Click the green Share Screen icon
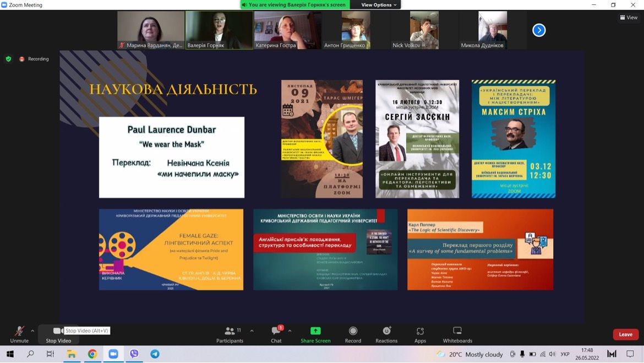The height and width of the screenshot is (363, 644). tap(315, 331)
